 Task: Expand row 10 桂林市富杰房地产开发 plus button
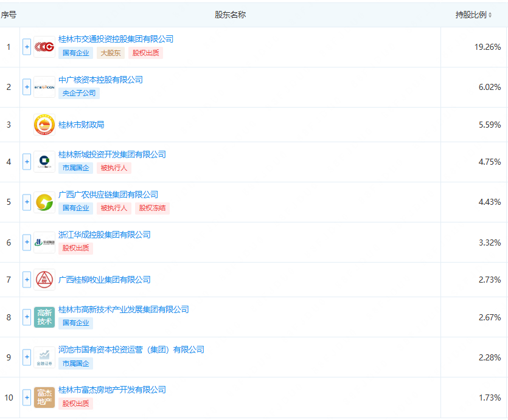tap(27, 398)
